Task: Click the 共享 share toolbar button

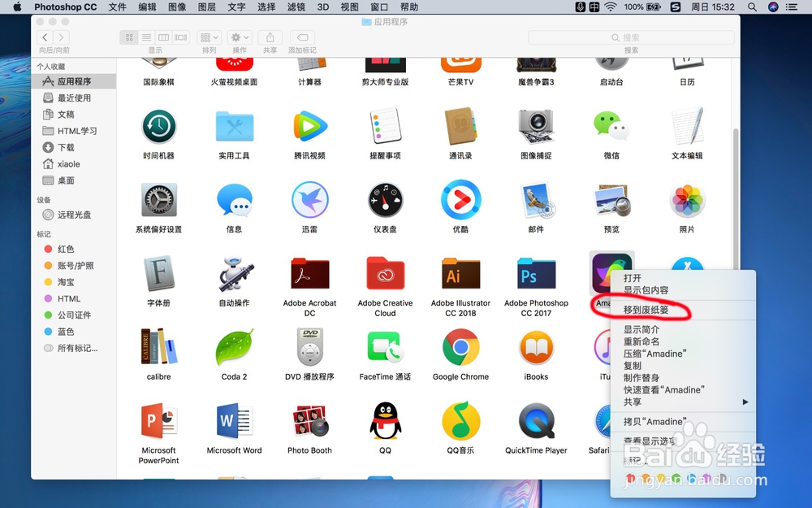Action: [x=270, y=37]
